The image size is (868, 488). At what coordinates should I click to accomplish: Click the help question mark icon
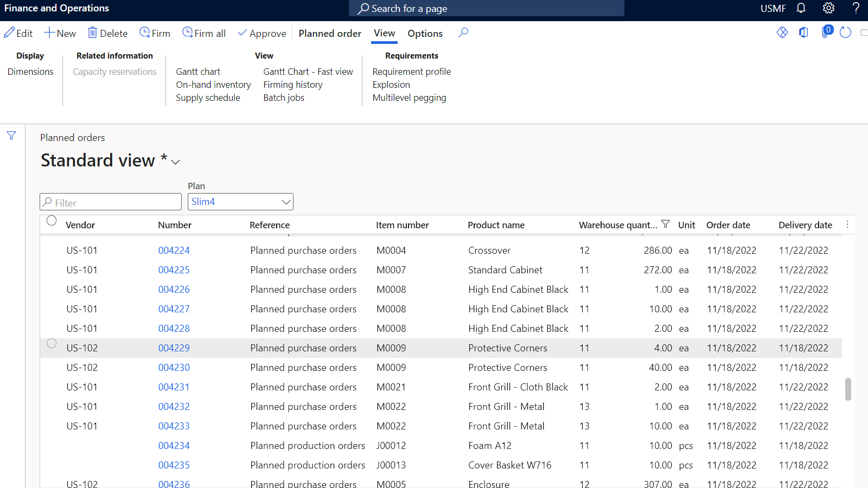tap(856, 8)
